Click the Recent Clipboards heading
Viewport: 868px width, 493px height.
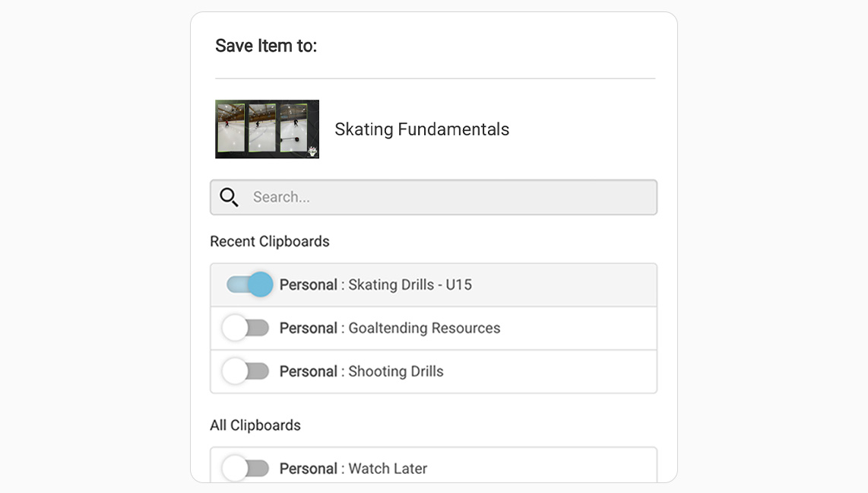[270, 241]
